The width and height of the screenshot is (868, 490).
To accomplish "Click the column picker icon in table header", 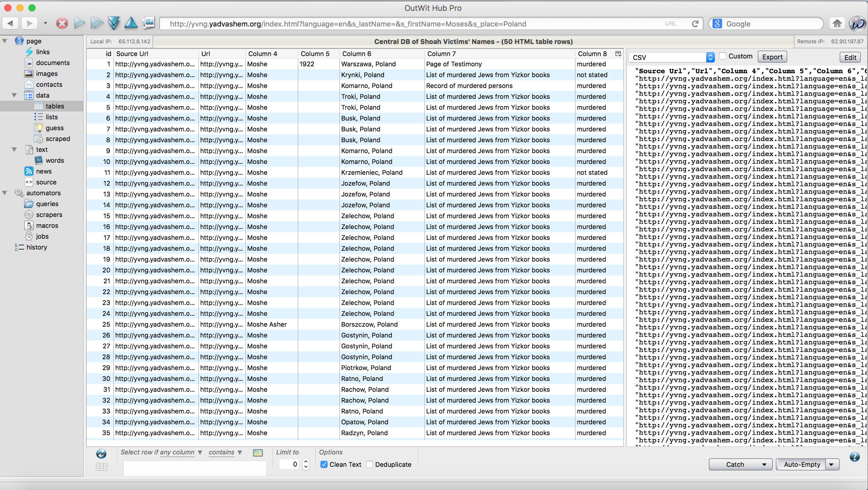I will coord(618,54).
